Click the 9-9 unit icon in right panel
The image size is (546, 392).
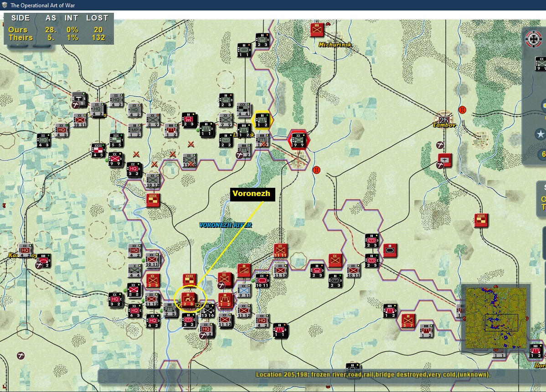tap(541, 64)
